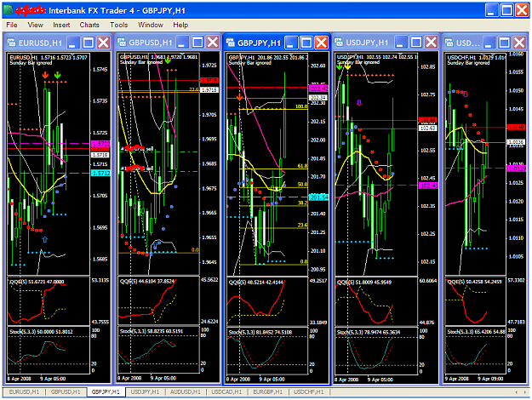Click the orange down arrow in GBPJPY chart
Viewport: 532px width, 400px height.
point(239,97)
